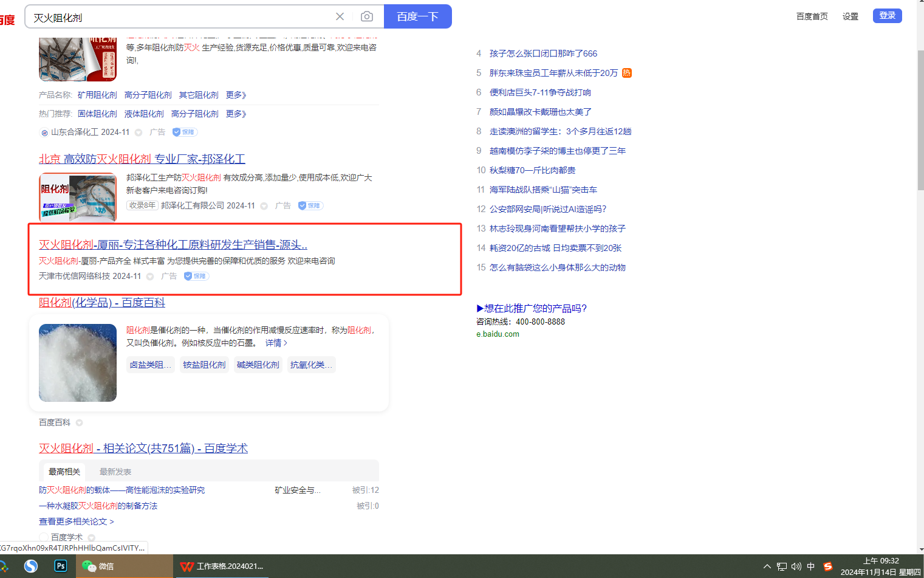Open hot search 胖东来珠宝员工年薪从未低于20万

coord(553,73)
